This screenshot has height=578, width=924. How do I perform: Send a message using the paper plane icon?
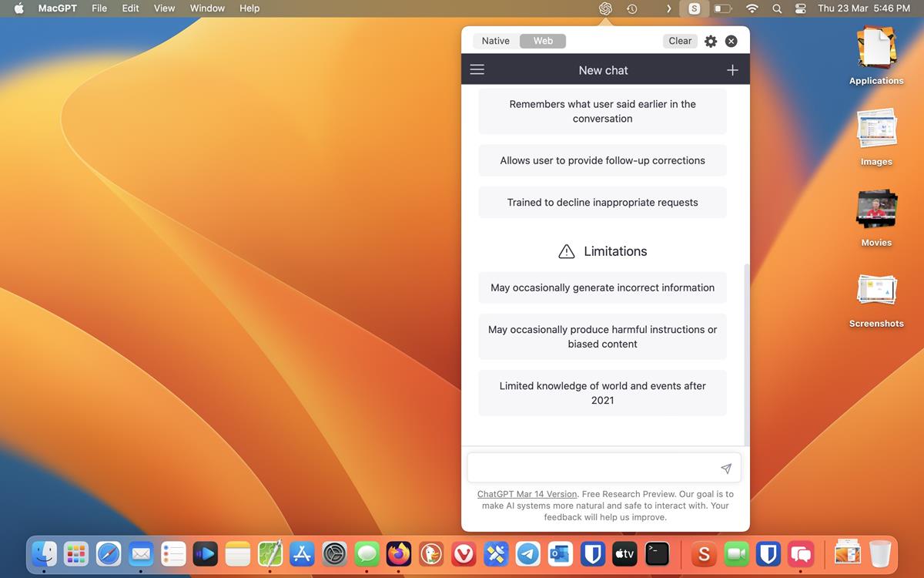pos(725,467)
